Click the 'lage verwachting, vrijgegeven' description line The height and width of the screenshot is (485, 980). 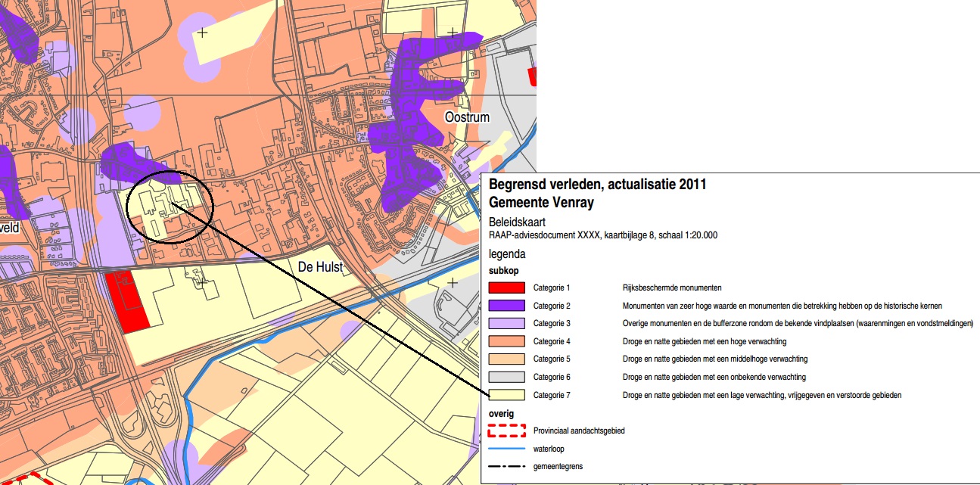(x=762, y=395)
